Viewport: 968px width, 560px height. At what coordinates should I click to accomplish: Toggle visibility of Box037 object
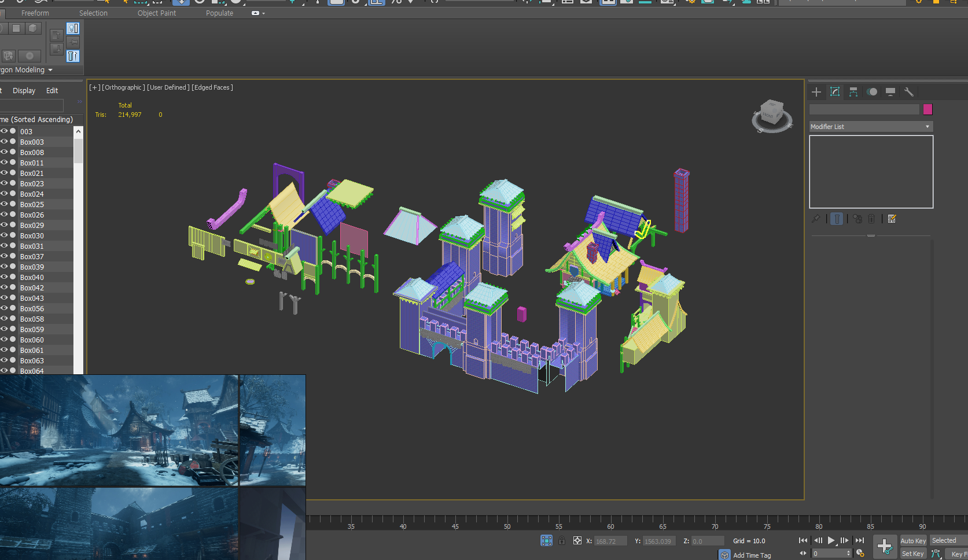pos(4,256)
